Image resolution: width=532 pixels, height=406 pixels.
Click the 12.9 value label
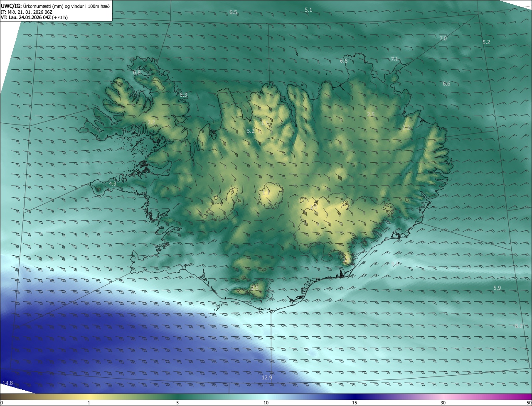tap(267, 378)
